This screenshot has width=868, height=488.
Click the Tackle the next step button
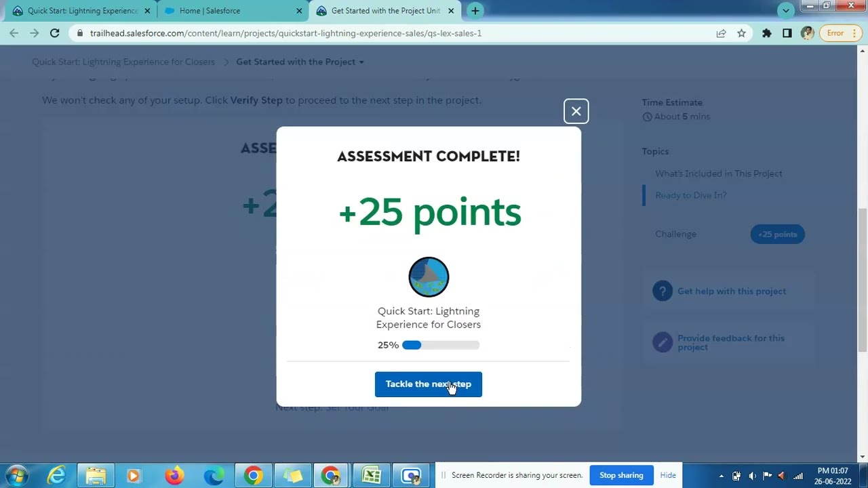click(x=428, y=384)
